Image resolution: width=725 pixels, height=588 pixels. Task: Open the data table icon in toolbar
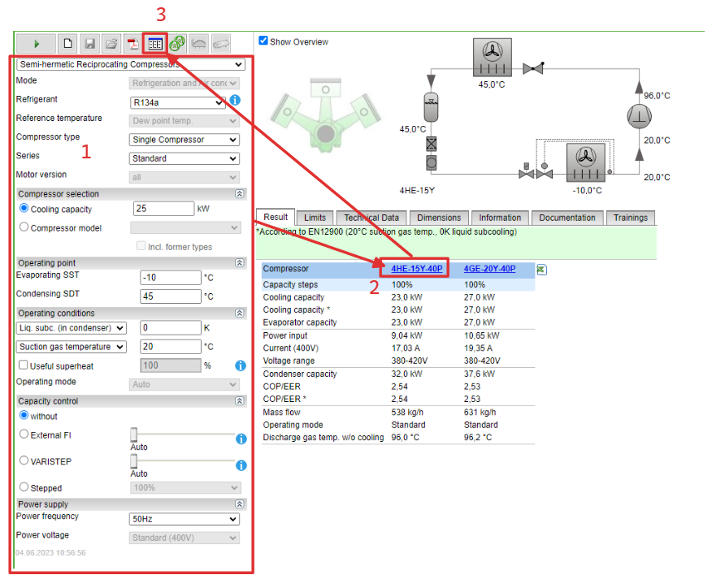[154, 44]
